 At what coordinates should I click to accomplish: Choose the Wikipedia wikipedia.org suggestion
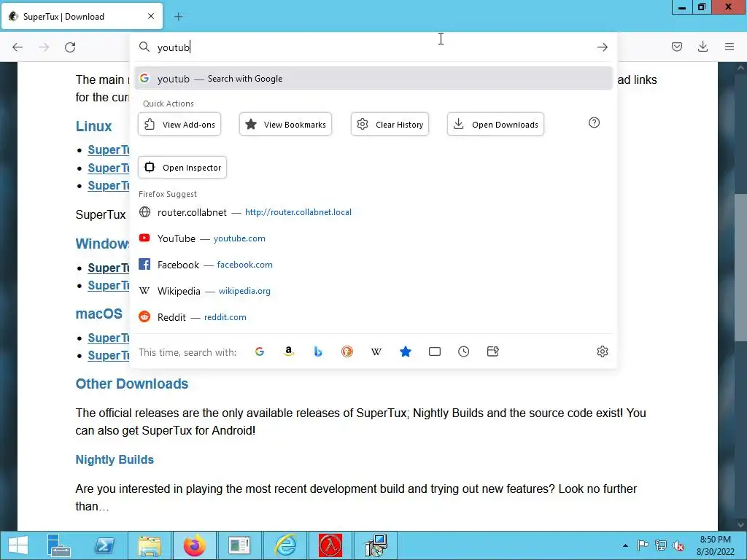click(373, 290)
